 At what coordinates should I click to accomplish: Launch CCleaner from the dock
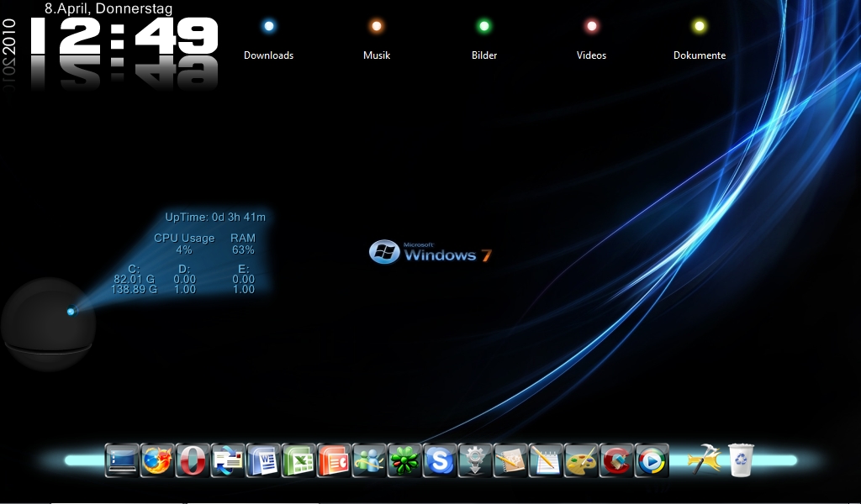616,460
